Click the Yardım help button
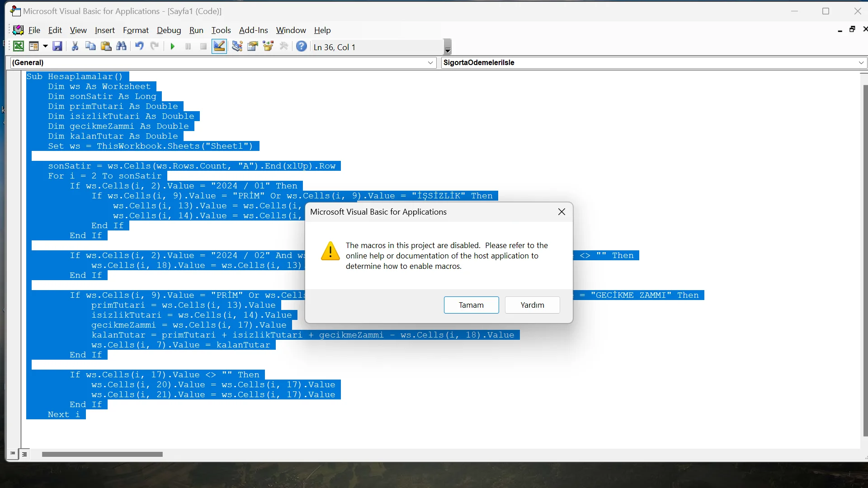 [x=532, y=305]
